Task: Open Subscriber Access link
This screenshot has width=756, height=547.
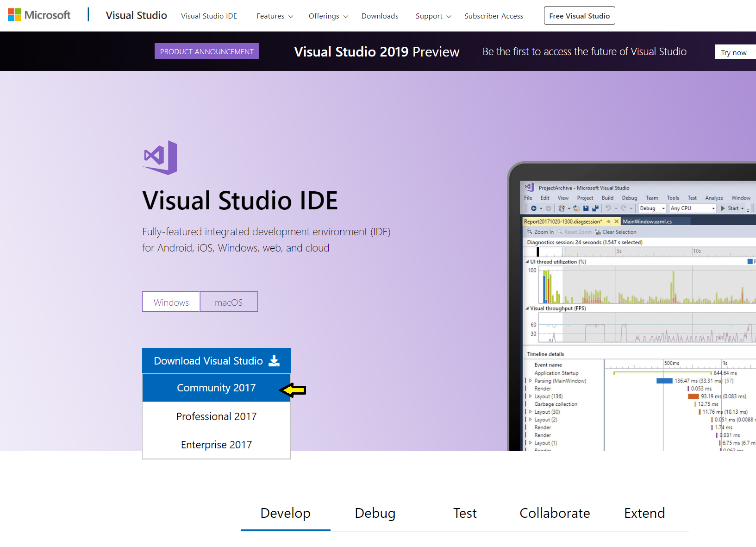Action: pyautogui.click(x=494, y=16)
